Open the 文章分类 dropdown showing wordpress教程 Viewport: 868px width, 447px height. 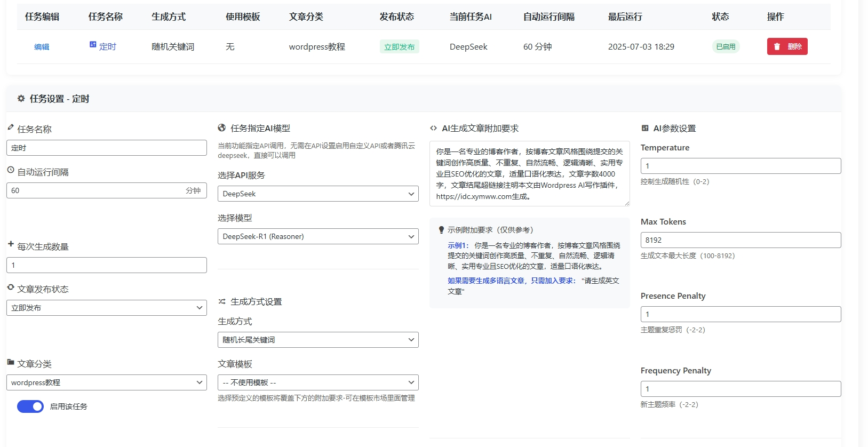click(x=107, y=382)
